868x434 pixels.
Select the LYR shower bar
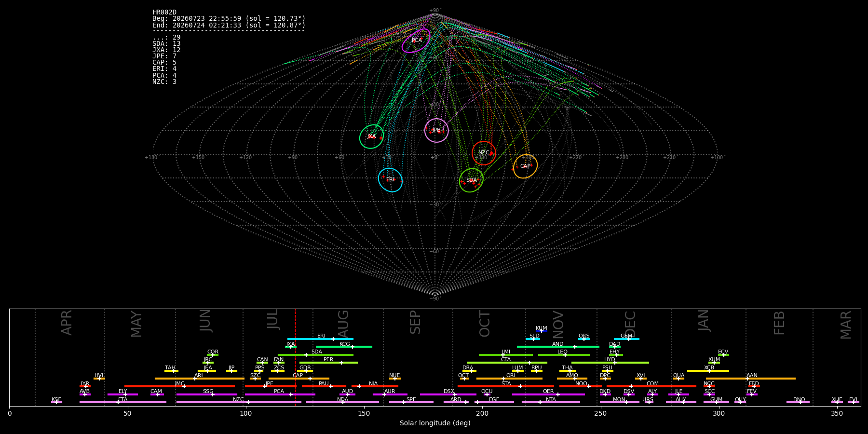pyautogui.click(x=85, y=386)
